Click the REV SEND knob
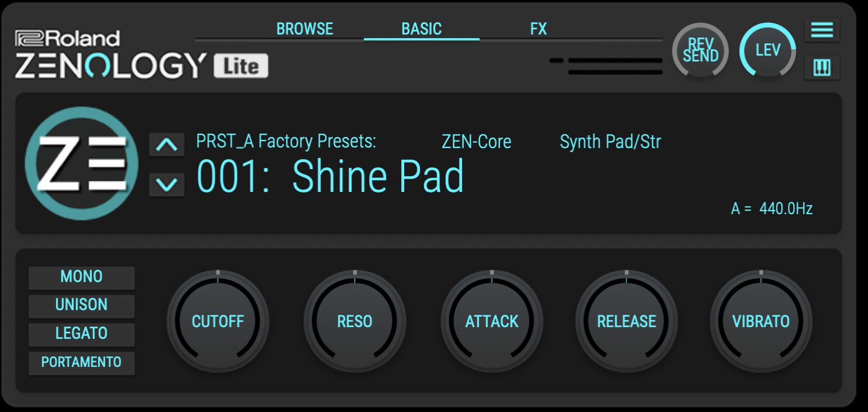Image resolution: width=868 pixels, height=412 pixels. pos(700,51)
